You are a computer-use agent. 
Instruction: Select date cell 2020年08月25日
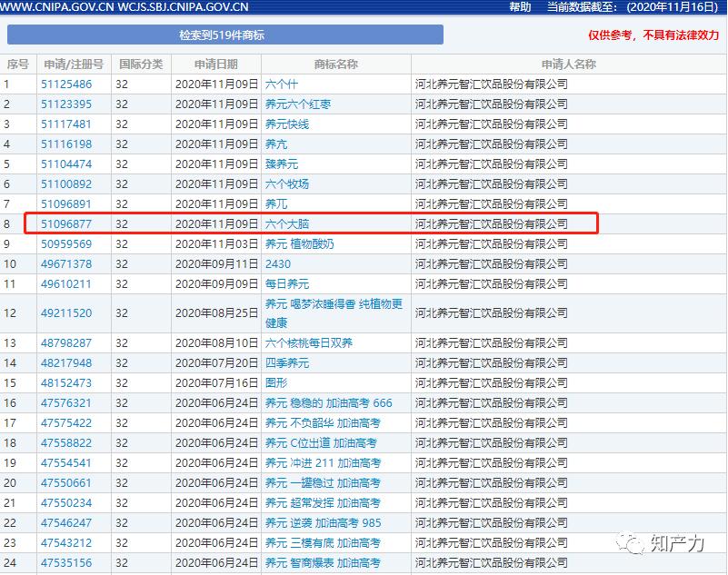pyautogui.click(x=216, y=312)
